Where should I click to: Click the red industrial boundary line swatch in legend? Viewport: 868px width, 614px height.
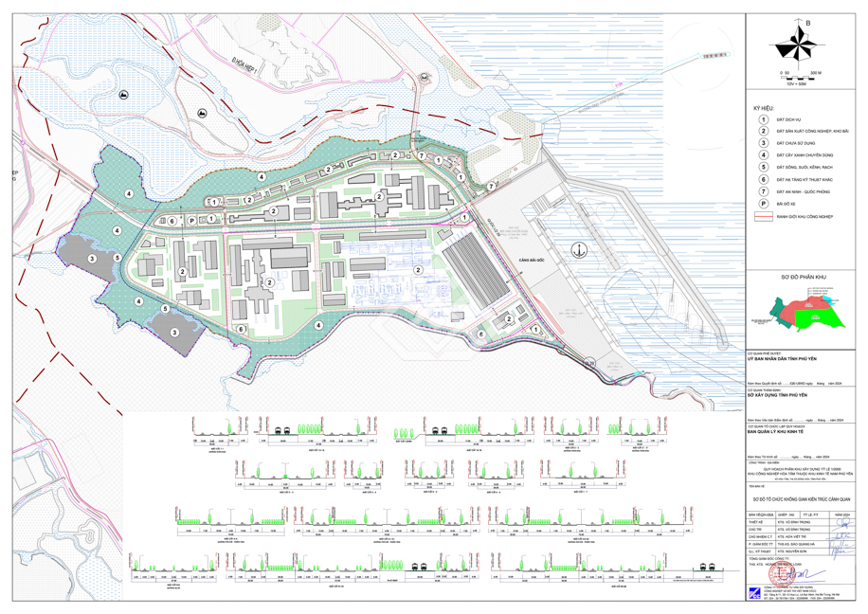[x=763, y=216]
